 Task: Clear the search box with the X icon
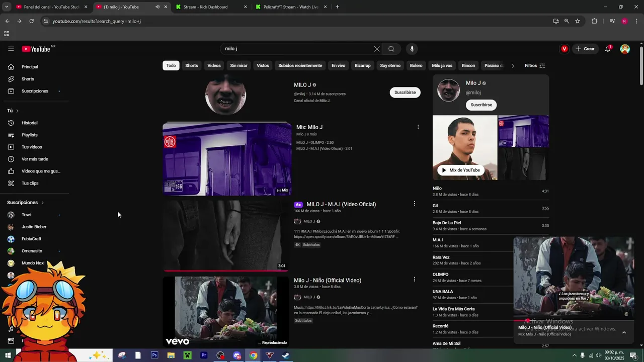click(x=377, y=49)
